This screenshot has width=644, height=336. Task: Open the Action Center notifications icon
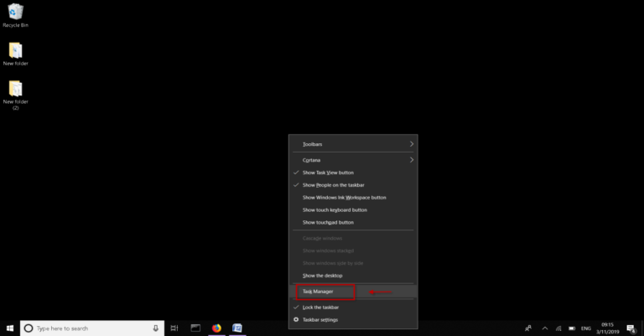pyautogui.click(x=630, y=328)
